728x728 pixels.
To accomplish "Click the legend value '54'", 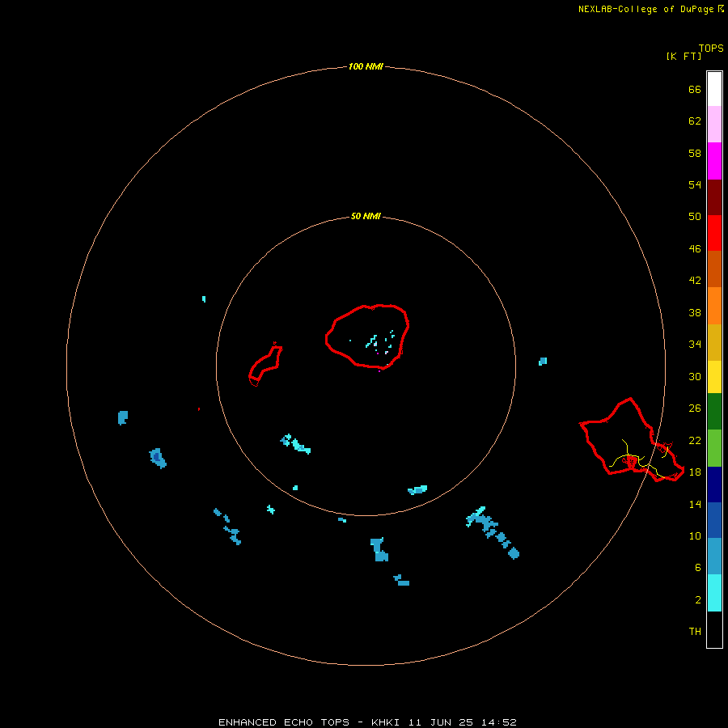I will [x=695, y=184].
